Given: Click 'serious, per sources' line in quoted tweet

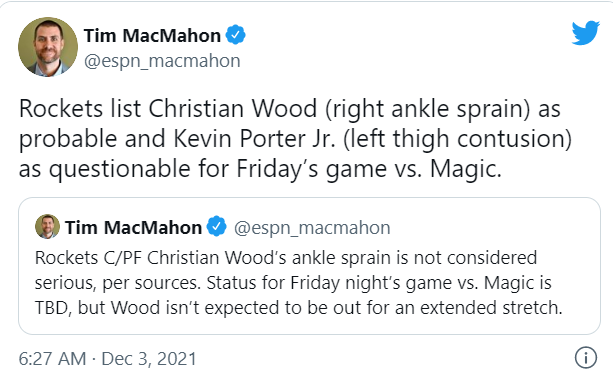Looking at the screenshot, I should pyautogui.click(x=118, y=283).
